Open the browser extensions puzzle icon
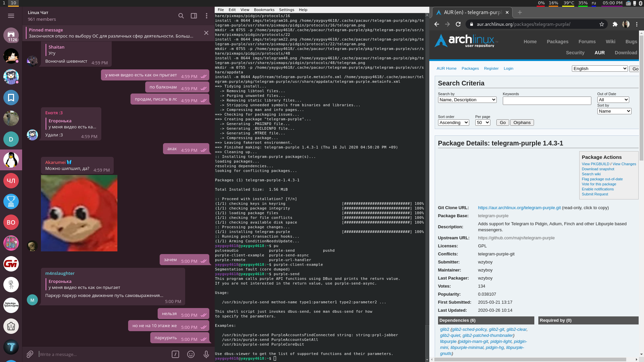The width and height of the screenshot is (644, 362). point(615,24)
